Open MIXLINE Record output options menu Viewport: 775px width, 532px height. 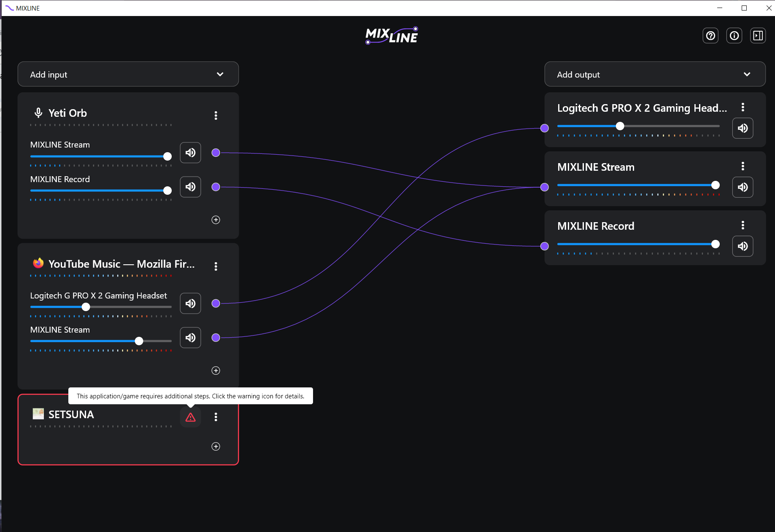pyautogui.click(x=743, y=225)
